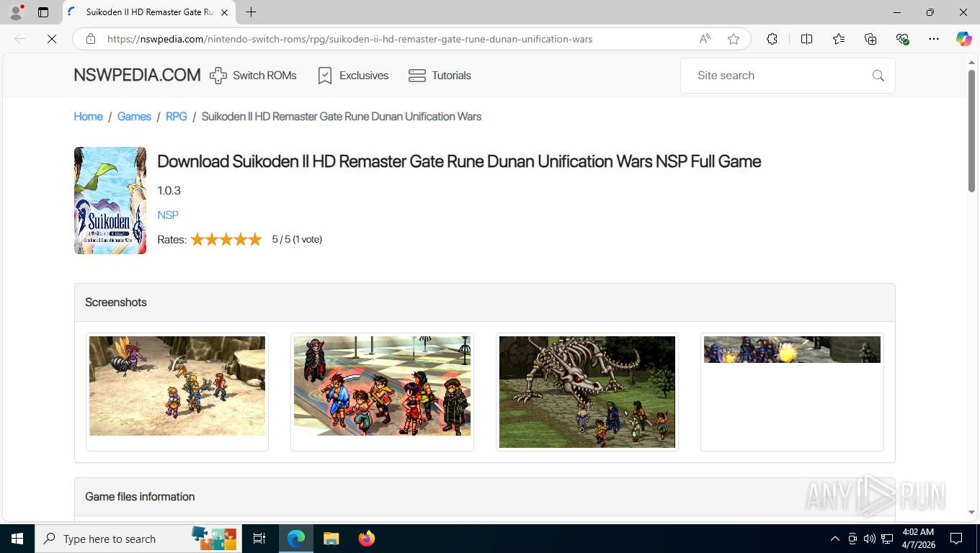Open the notification center
The height and width of the screenshot is (553, 980).
(x=956, y=539)
